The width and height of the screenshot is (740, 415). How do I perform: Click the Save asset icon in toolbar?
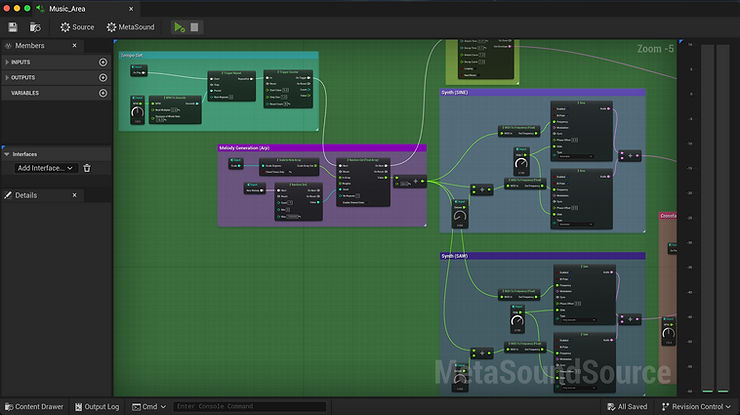coord(13,27)
